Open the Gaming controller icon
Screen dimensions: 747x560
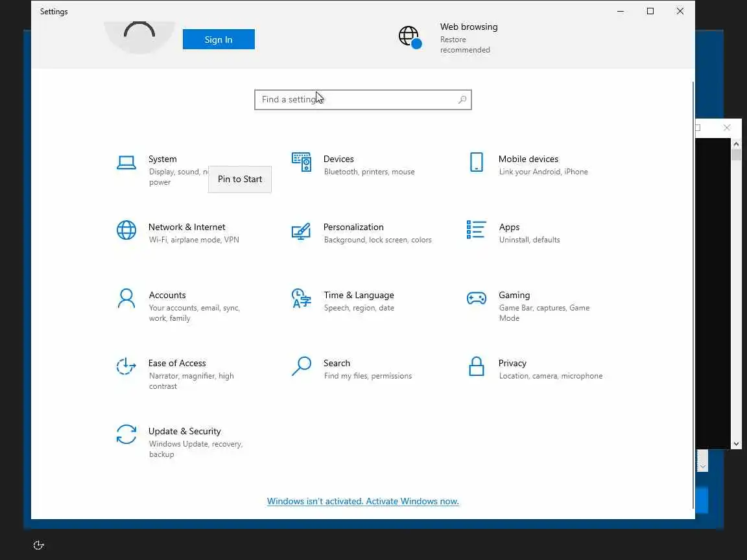point(477,298)
